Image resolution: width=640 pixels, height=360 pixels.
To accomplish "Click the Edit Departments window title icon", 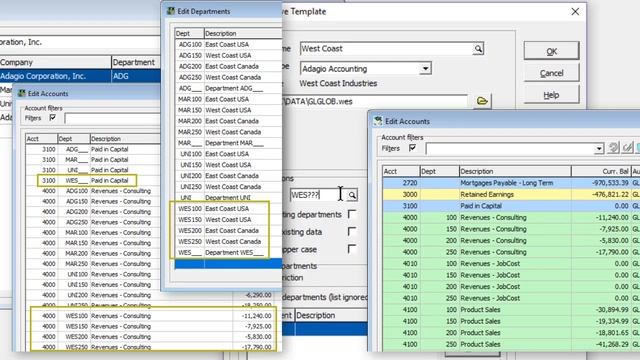I will click(x=171, y=11).
